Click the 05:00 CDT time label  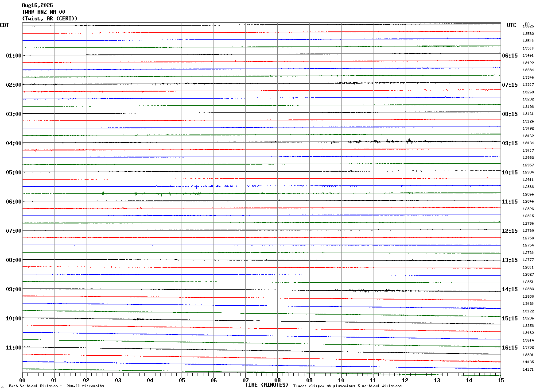point(14,173)
